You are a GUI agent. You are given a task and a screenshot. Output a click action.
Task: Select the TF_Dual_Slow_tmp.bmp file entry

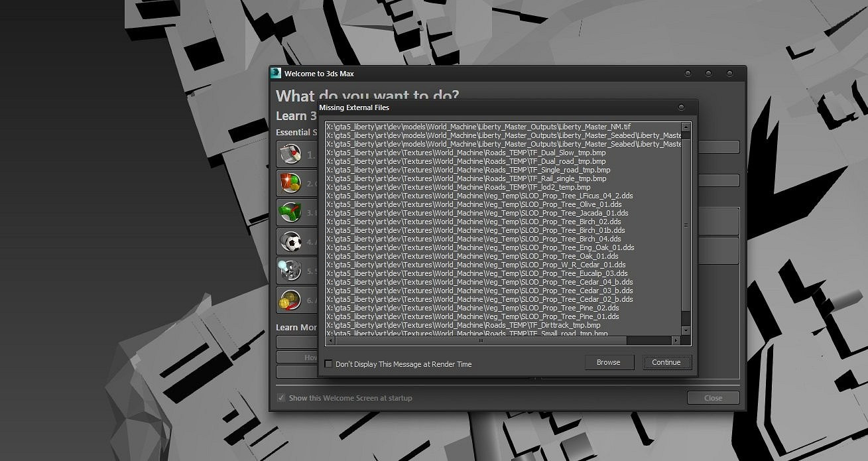pos(465,153)
